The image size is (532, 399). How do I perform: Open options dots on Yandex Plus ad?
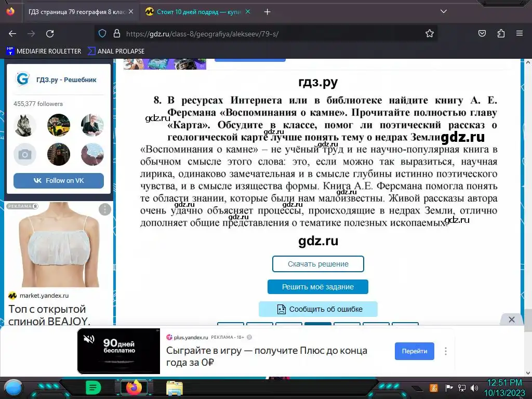pos(445,351)
